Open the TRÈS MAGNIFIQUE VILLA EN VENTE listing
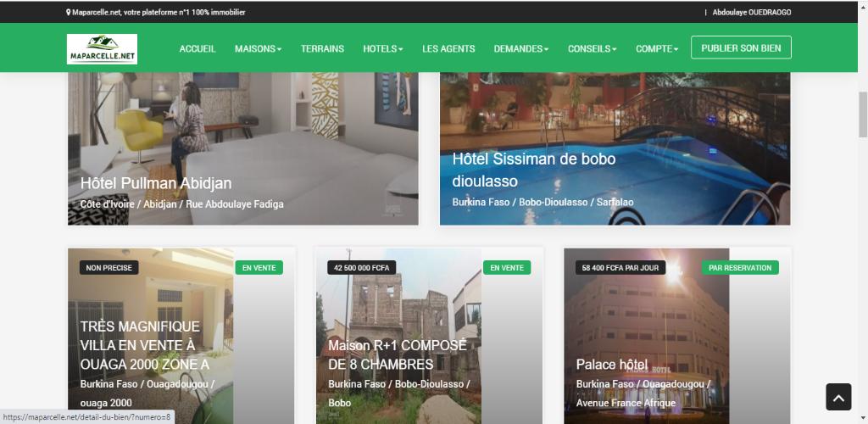 tap(145, 345)
